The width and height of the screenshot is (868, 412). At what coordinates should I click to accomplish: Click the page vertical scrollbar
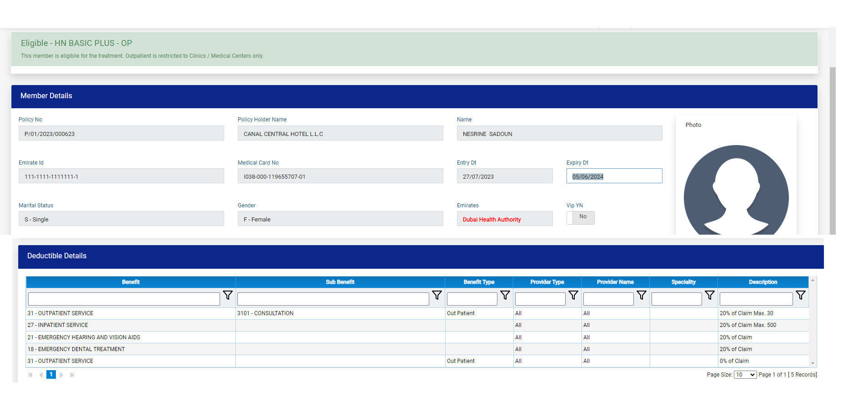(x=832, y=150)
